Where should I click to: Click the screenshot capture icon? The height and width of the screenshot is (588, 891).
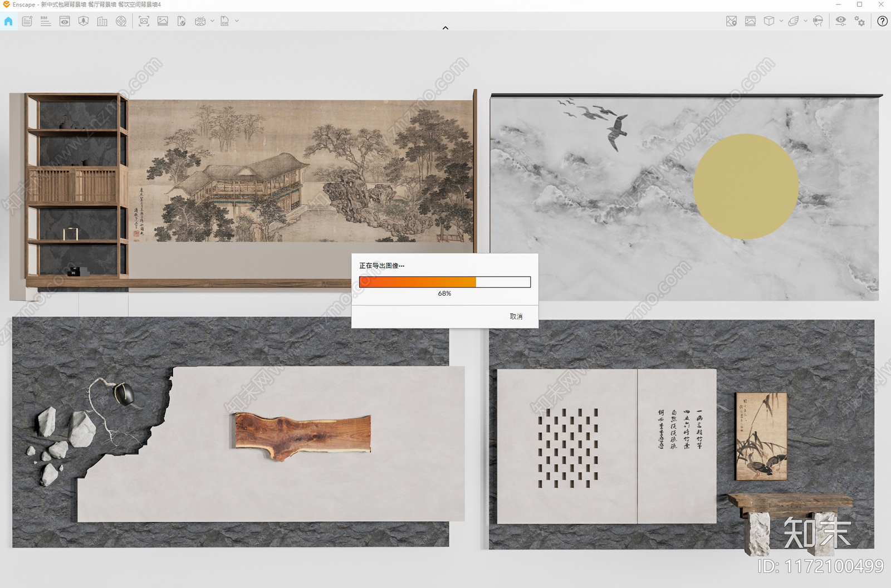[x=144, y=21]
